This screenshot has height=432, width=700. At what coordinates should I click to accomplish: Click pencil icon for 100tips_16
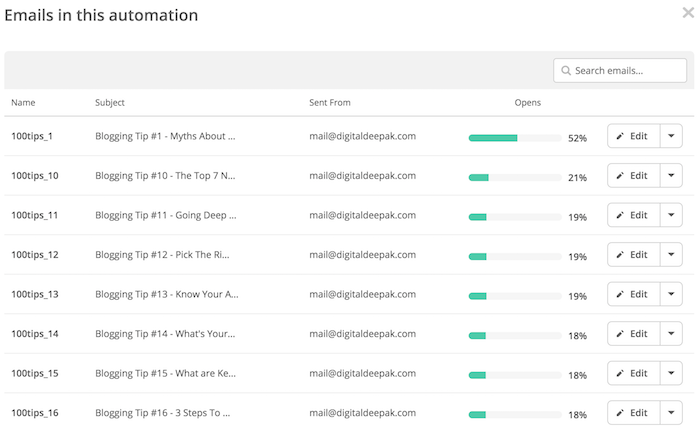coord(620,413)
